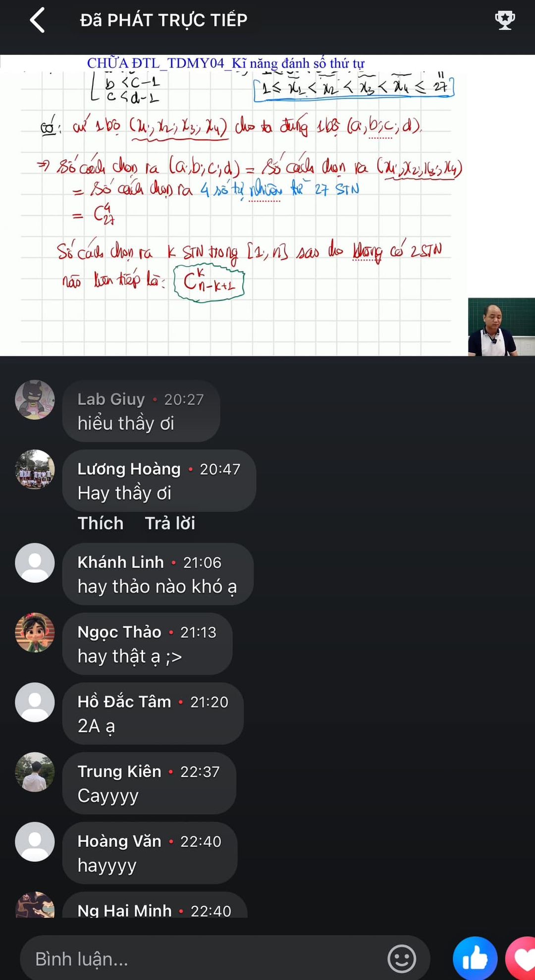Open Hoàng Văn's profile name
The width and height of the screenshot is (535, 980).
tap(119, 841)
